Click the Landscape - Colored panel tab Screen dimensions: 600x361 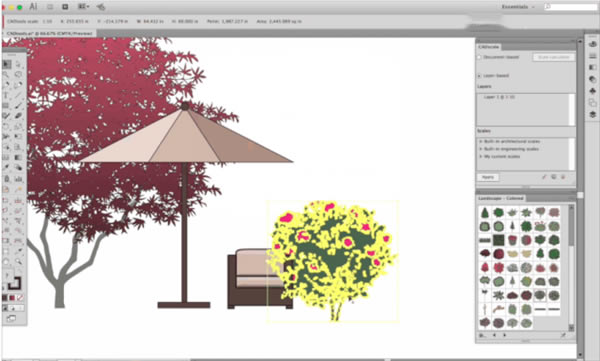(501, 198)
